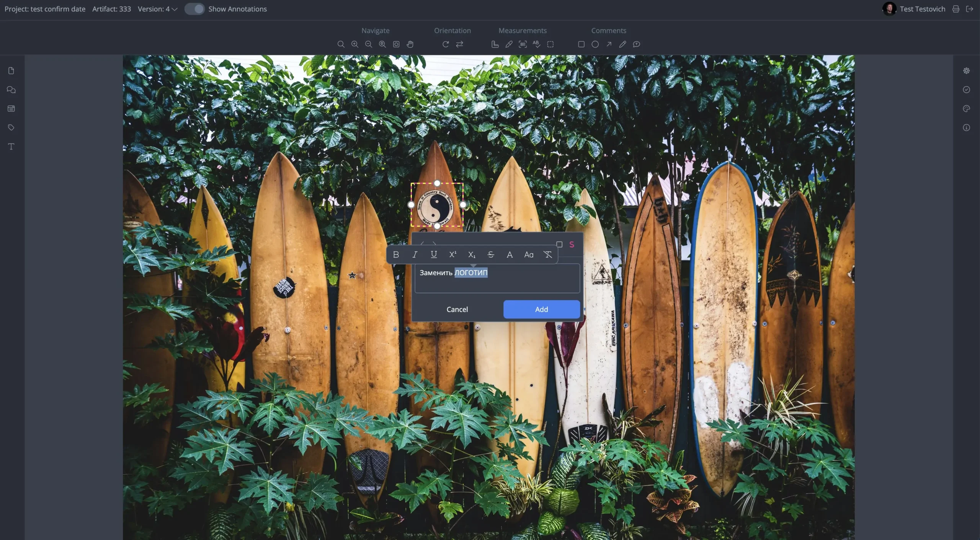Toggle italic formatting
This screenshot has height=540, width=980.
[415, 255]
